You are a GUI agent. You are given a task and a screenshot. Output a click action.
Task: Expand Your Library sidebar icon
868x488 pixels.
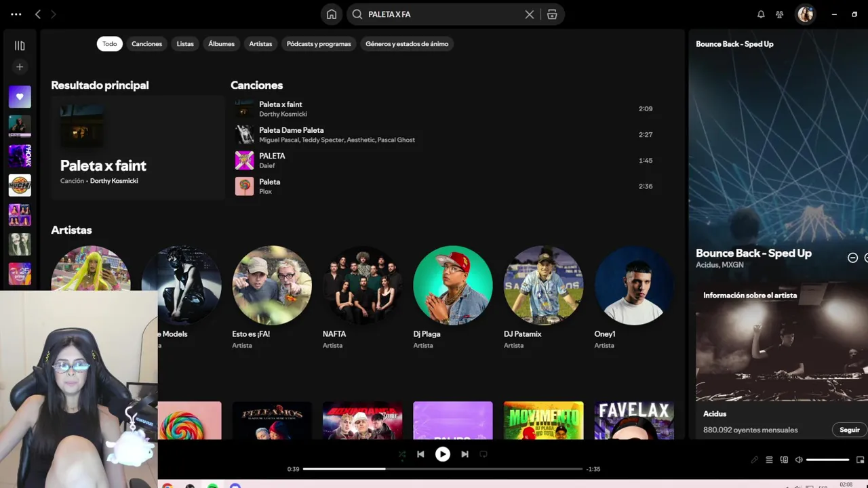point(20,46)
